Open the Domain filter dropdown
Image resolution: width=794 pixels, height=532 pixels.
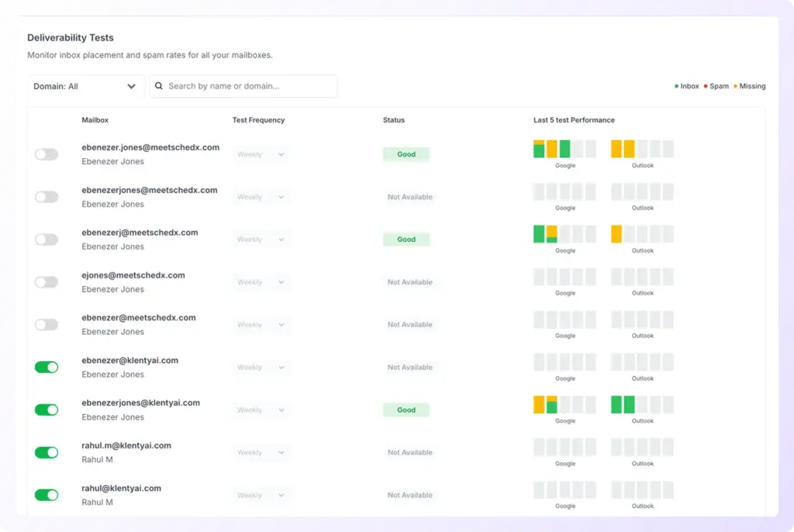(x=85, y=86)
